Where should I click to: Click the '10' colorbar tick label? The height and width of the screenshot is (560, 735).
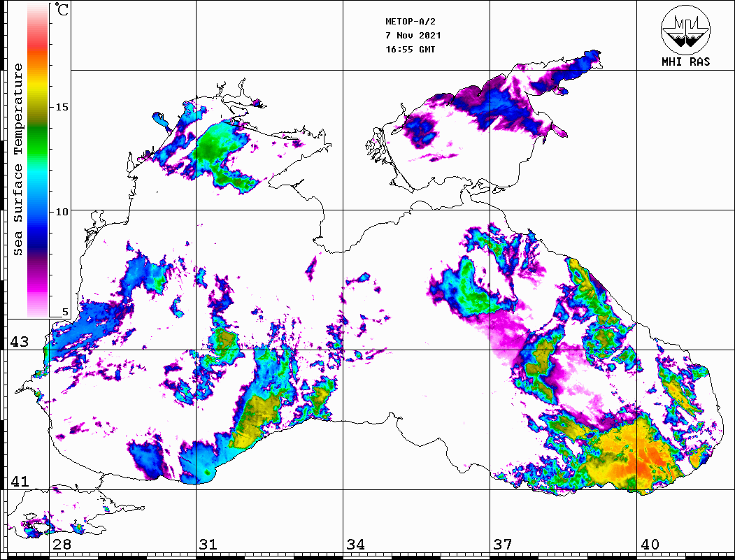coord(62,212)
